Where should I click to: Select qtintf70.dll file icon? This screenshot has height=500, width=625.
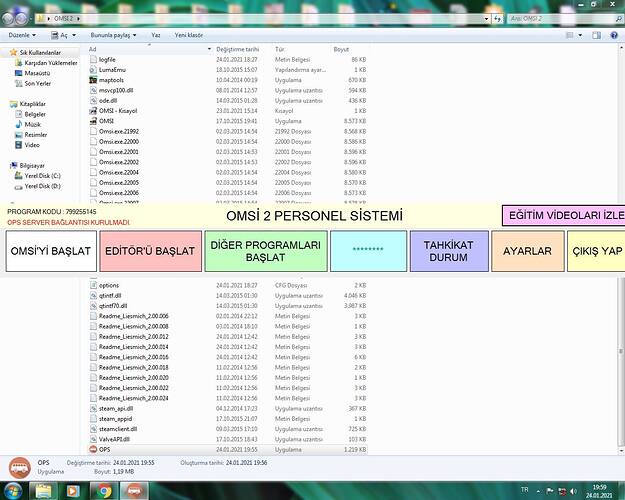(93, 306)
